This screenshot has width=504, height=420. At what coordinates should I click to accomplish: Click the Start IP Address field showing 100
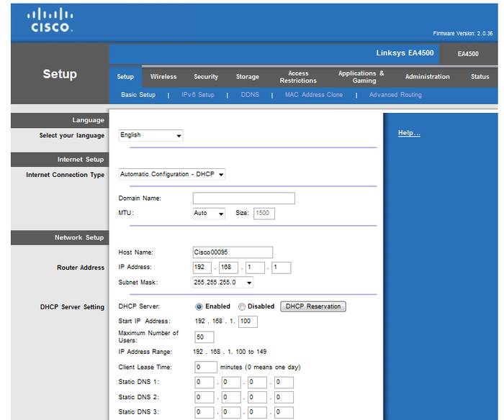(248, 321)
